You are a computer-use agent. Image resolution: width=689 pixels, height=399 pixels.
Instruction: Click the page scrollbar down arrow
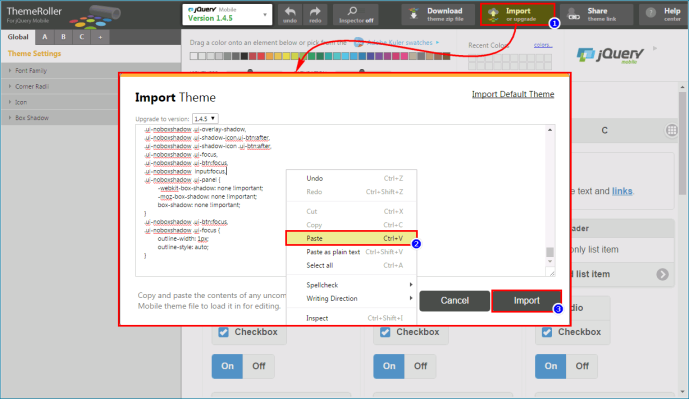click(x=682, y=392)
